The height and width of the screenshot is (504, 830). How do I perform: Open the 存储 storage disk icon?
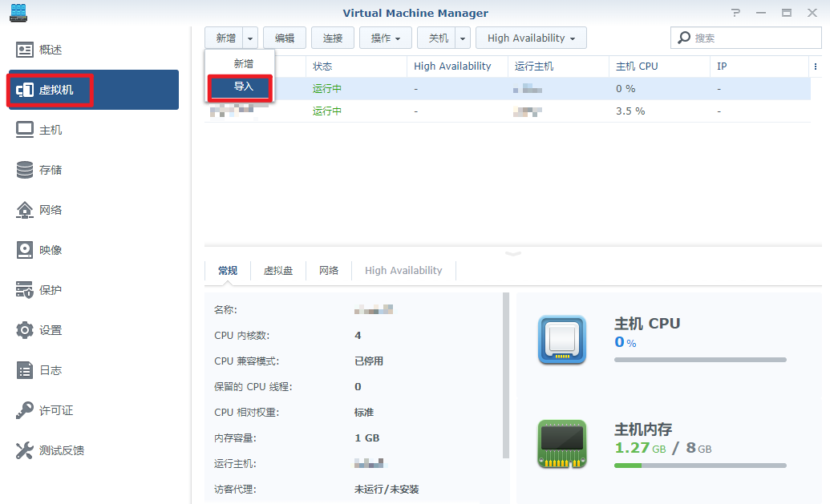(25, 170)
